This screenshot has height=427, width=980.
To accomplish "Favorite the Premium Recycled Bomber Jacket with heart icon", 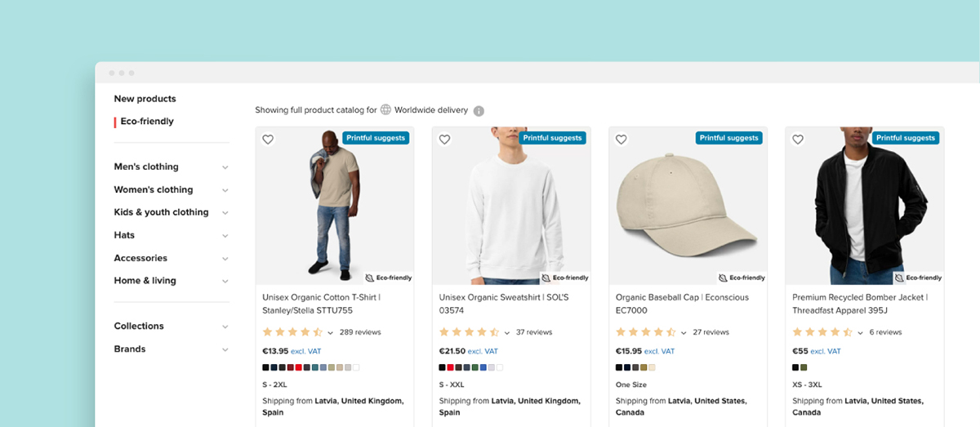I will [x=798, y=140].
